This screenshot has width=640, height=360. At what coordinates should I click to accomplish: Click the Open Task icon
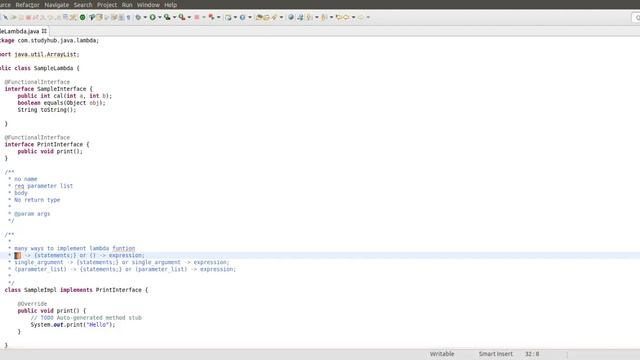pos(267,17)
